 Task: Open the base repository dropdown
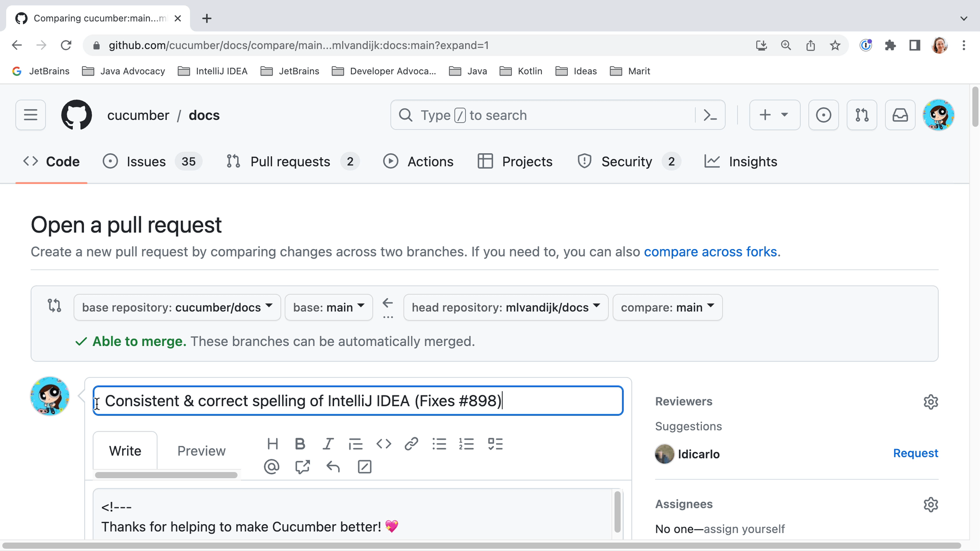coord(177,307)
